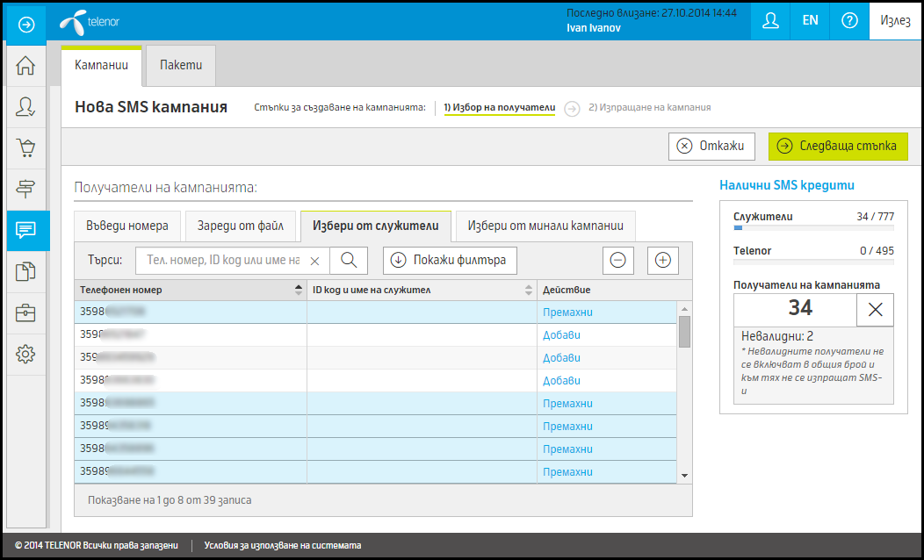The image size is (924, 560).
Task: Select step 2) Изпращане на кампания
Action: click(x=649, y=108)
